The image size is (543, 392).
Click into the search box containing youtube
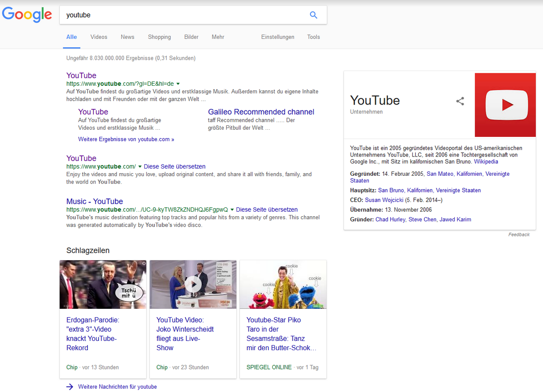pyautogui.click(x=184, y=15)
